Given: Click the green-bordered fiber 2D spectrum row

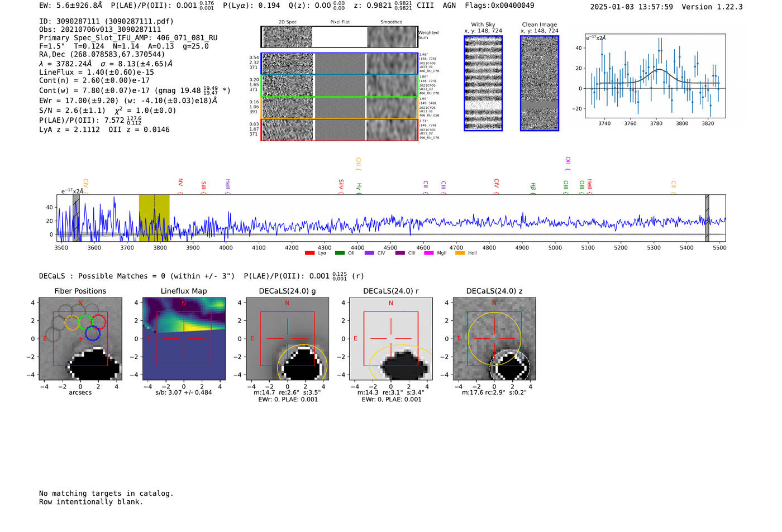Looking at the screenshot, I should [x=339, y=86].
